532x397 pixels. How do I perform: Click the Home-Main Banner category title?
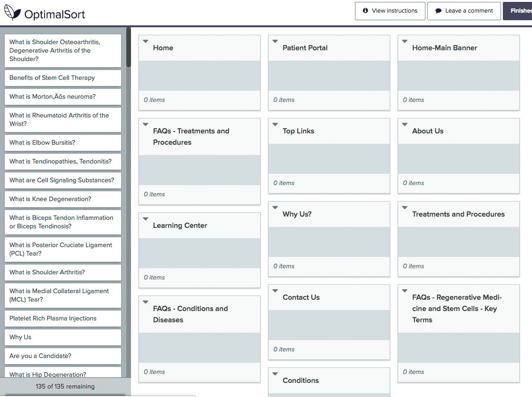coord(445,48)
